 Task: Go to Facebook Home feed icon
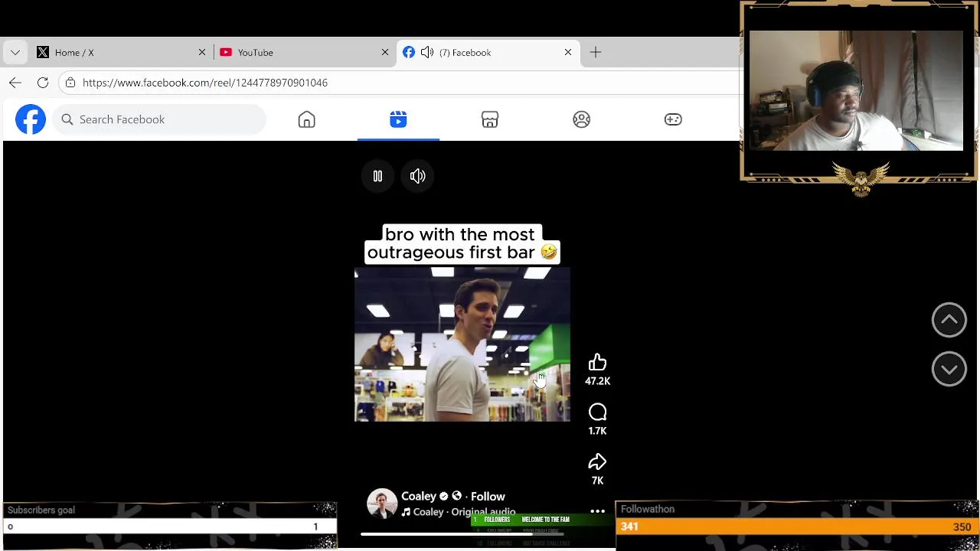click(306, 119)
